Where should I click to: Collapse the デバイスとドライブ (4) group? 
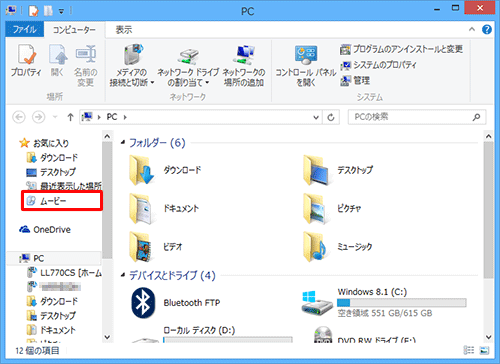click(123, 275)
